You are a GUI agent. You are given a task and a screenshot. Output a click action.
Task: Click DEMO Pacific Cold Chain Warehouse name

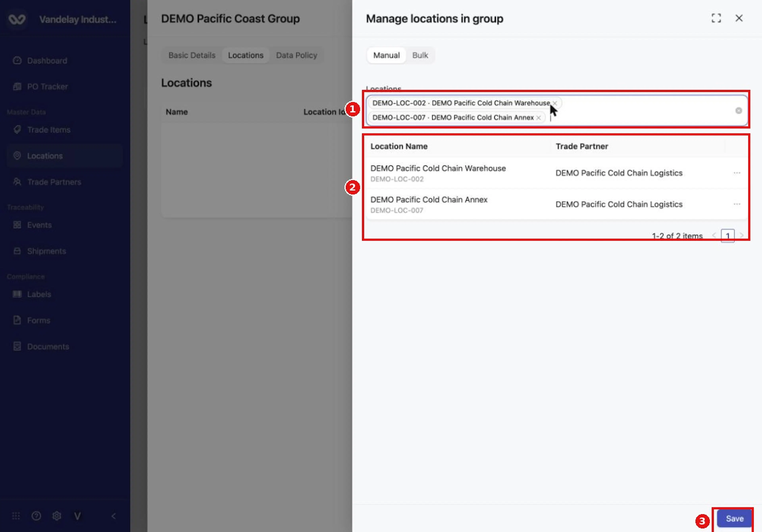(438, 168)
